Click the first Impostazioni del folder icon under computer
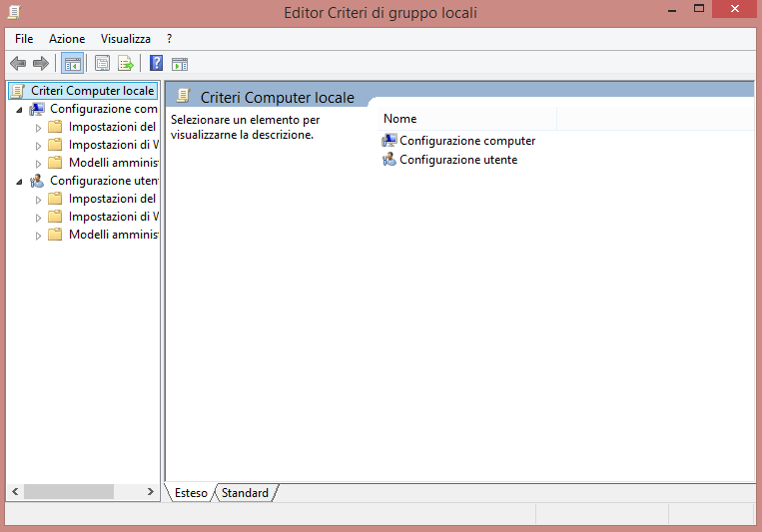Viewport: 762px width, 532px height. tap(55, 127)
